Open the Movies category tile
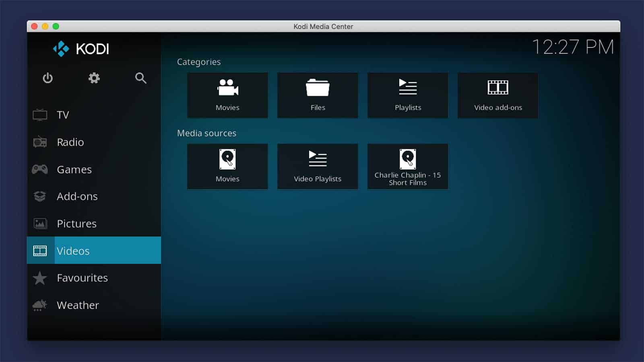 [x=227, y=95]
